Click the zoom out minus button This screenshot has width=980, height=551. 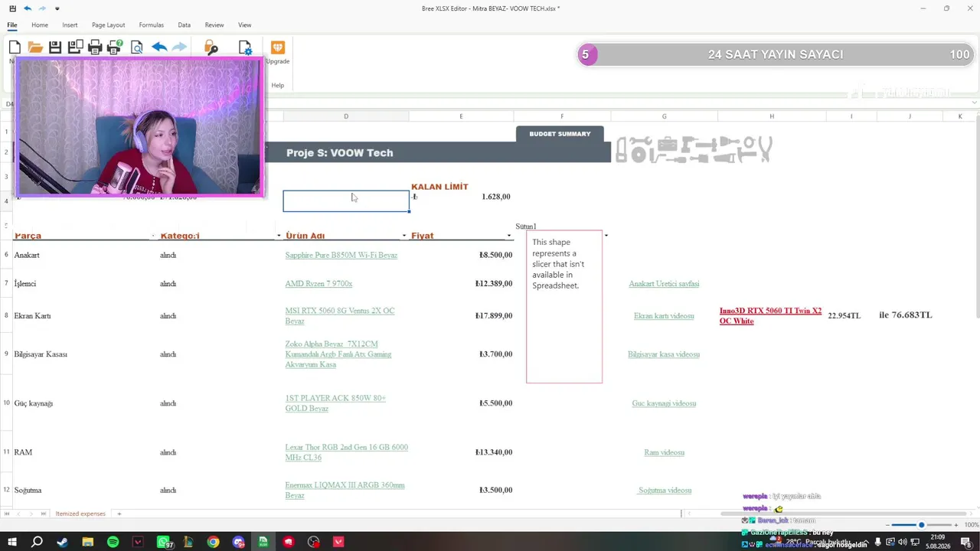(887, 525)
